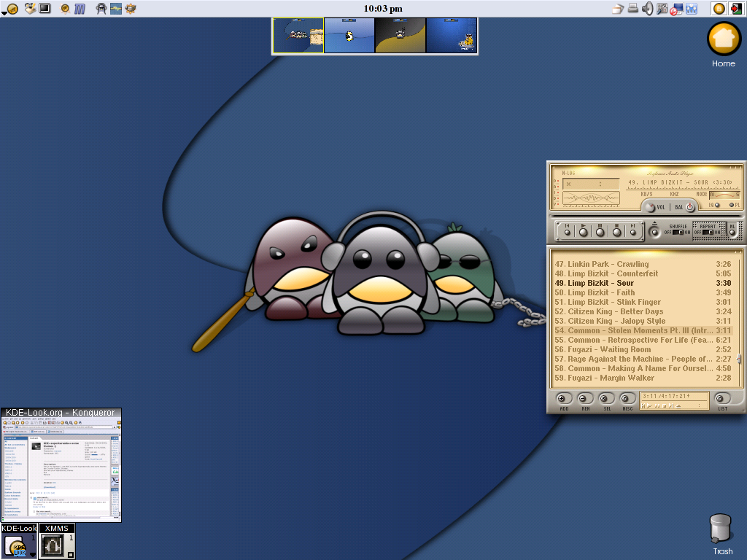Image resolution: width=747 pixels, height=560 pixels.
Task: Switch to the fourth virtual desktop thumbnail
Action: coord(451,36)
